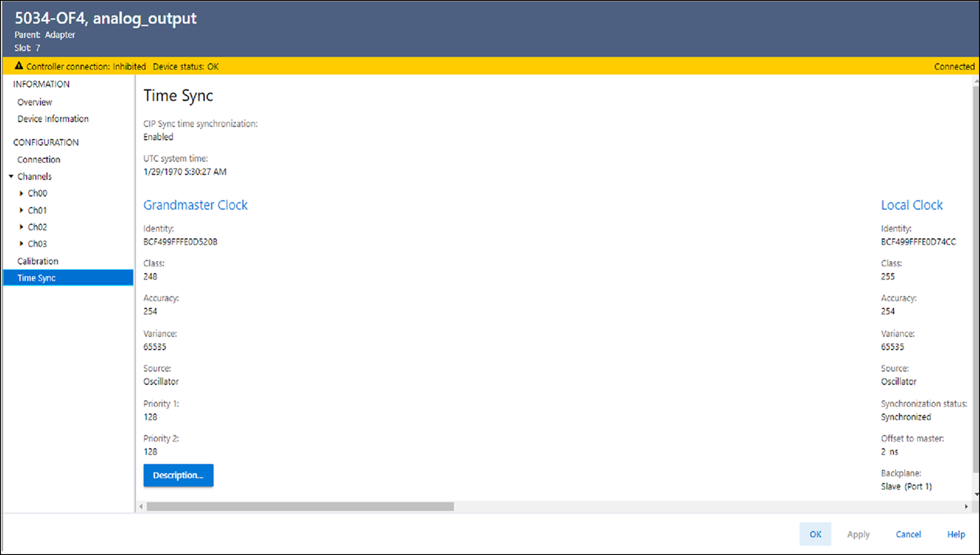Click the Description... button
The image size is (980, 555).
coord(178,475)
